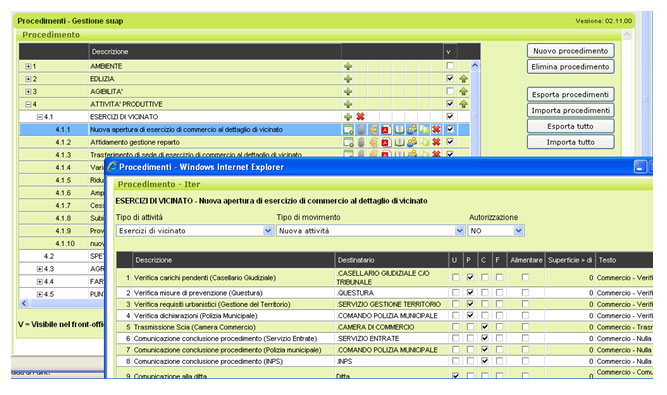Toggle P checkbox for Verifica misure di prevenzione
The height and width of the screenshot is (395, 667).
pos(470,293)
